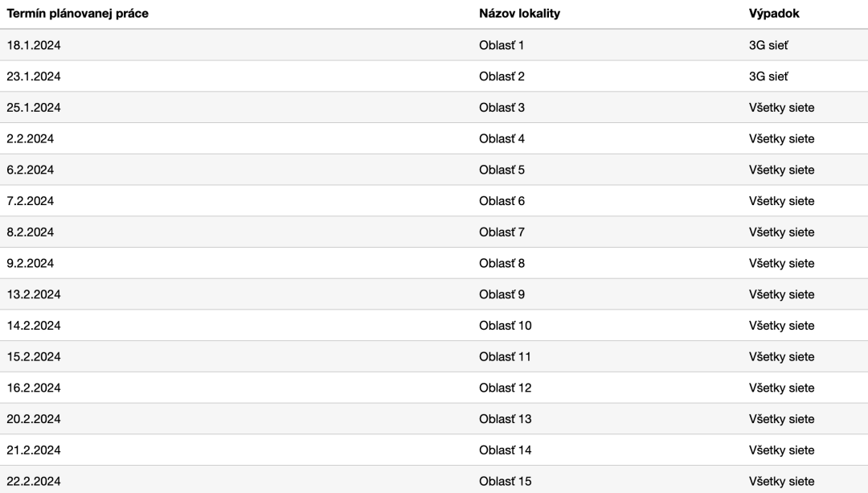Select the date cell 18.1.2024
Viewport: 868px width, 493px height.
pos(34,45)
